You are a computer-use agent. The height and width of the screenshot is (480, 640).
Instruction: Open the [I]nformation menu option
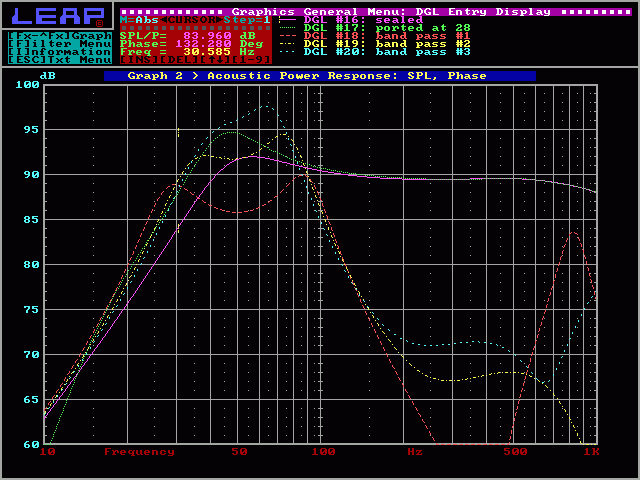pos(60,52)
